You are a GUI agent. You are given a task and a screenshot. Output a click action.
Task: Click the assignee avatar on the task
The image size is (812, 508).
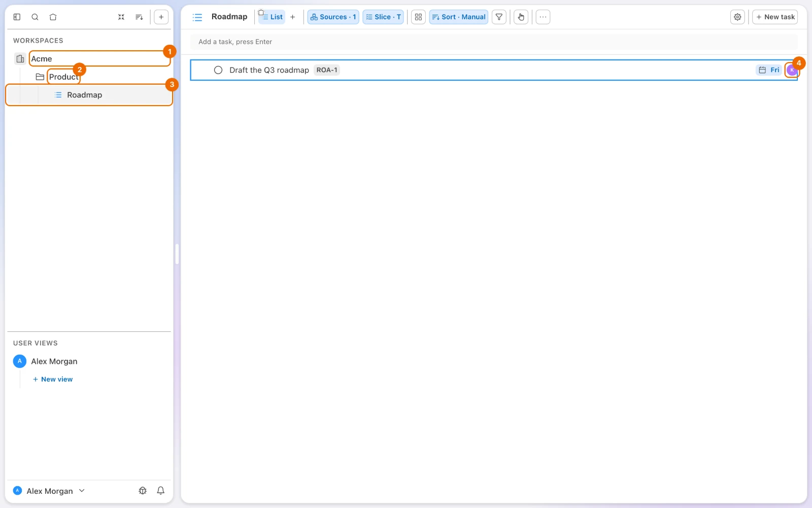tap(792, 70)
